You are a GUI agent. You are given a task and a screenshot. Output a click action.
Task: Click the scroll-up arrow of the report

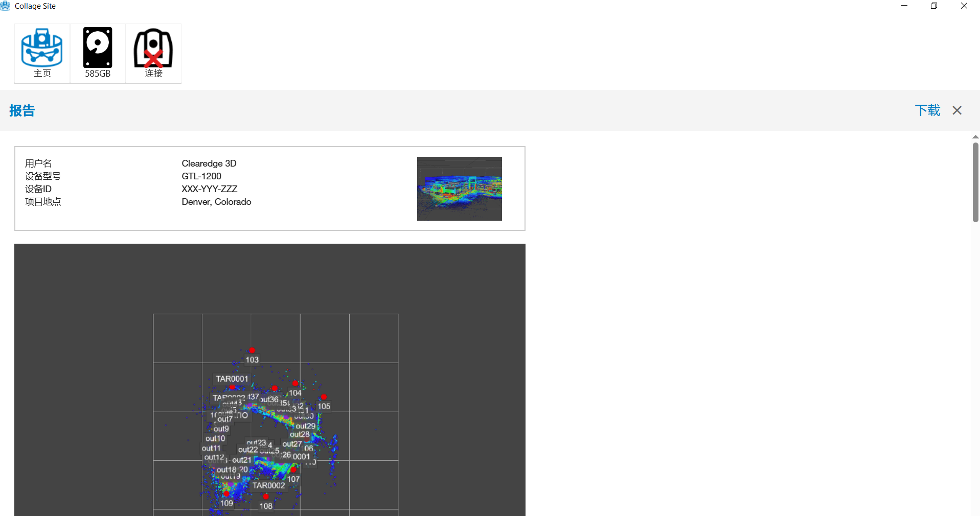point(975,137)
